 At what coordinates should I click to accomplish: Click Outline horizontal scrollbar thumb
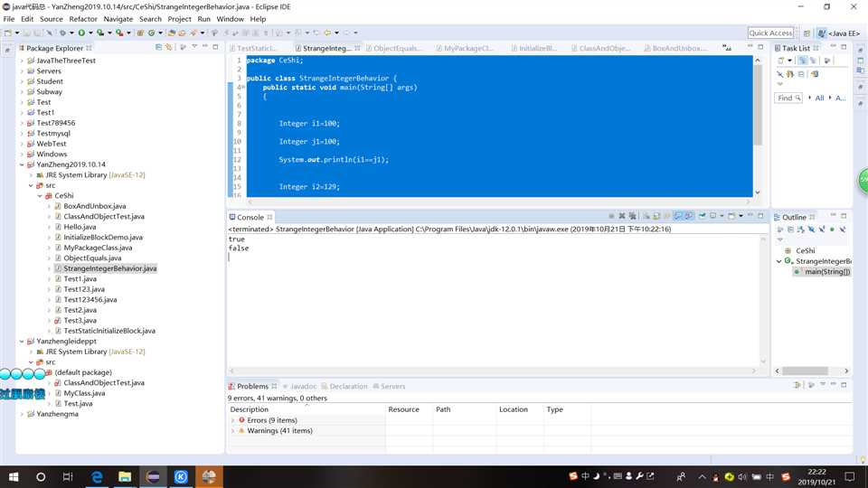(x=805, y=371)
